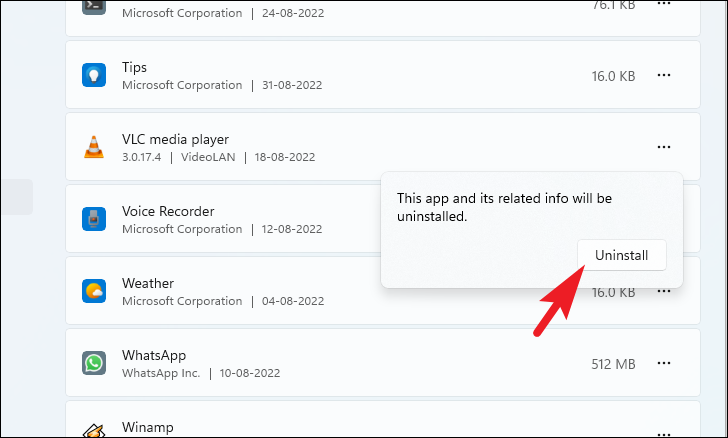Click the date 24-08-2022 in top row

(293, 13)
